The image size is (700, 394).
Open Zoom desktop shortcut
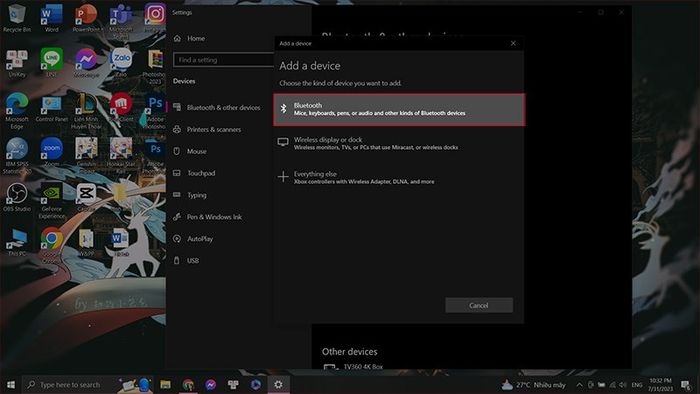tap(52, 152)
